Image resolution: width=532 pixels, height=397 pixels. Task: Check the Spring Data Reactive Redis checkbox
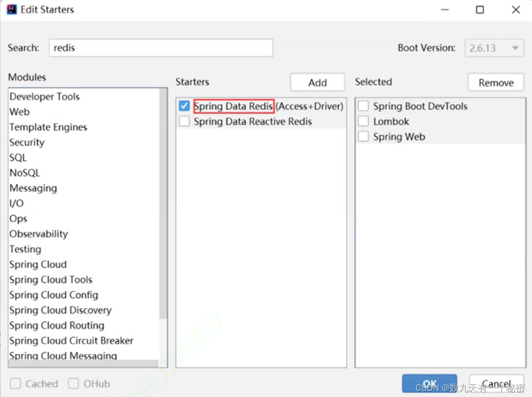184,121
